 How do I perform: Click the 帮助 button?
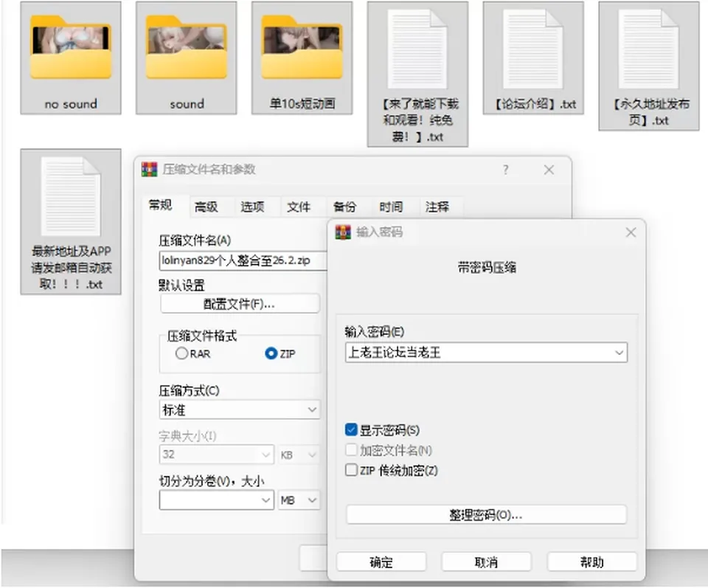(592, 561)
